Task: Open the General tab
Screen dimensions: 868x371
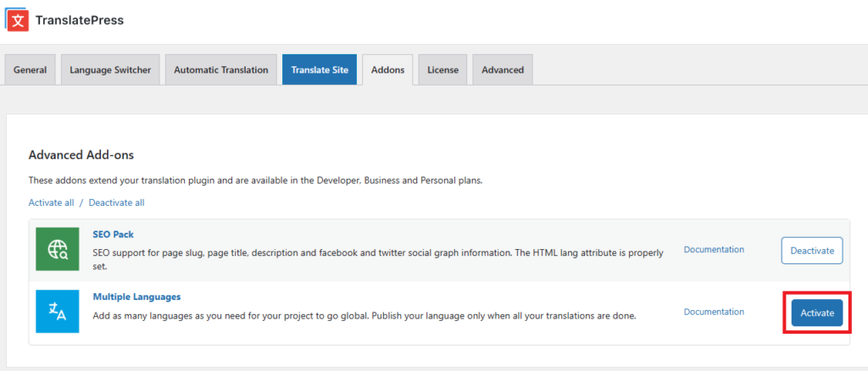Action: (30, 69)
